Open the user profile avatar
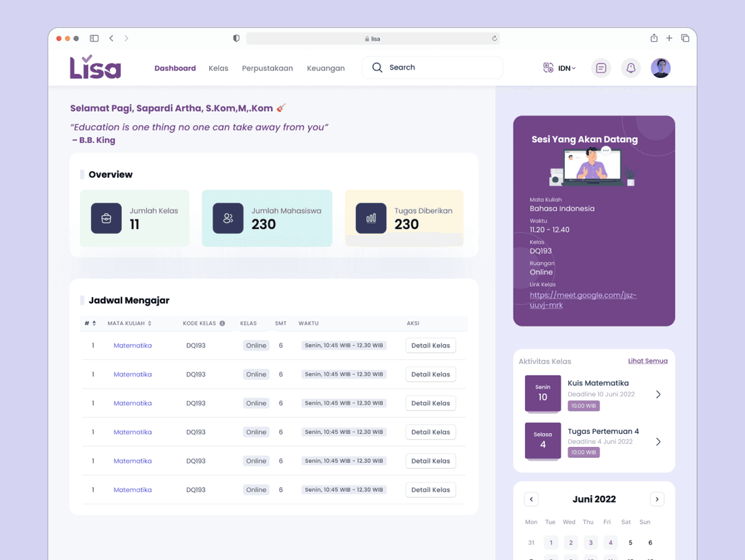 click(660, 68)
